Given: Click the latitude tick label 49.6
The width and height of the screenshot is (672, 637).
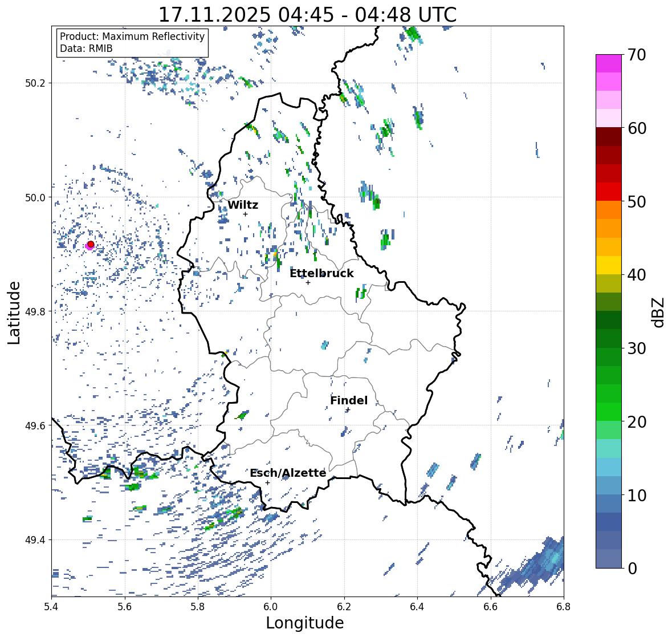Looking at the screenshot, I should 35,425.
